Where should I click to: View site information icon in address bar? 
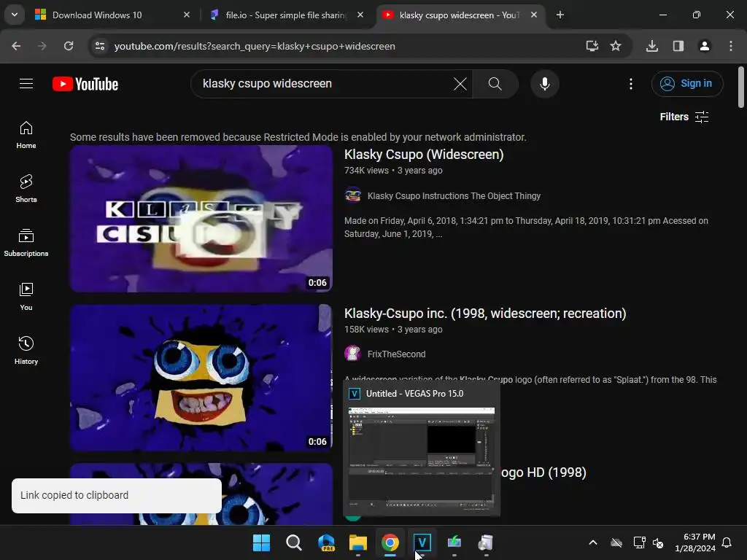point(99,46)
